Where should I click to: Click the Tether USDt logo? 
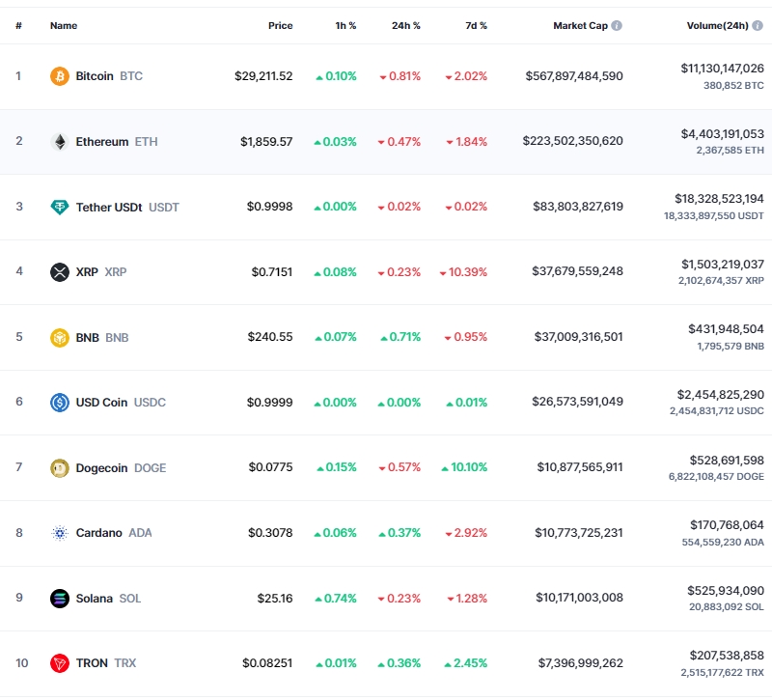point(60,207)
